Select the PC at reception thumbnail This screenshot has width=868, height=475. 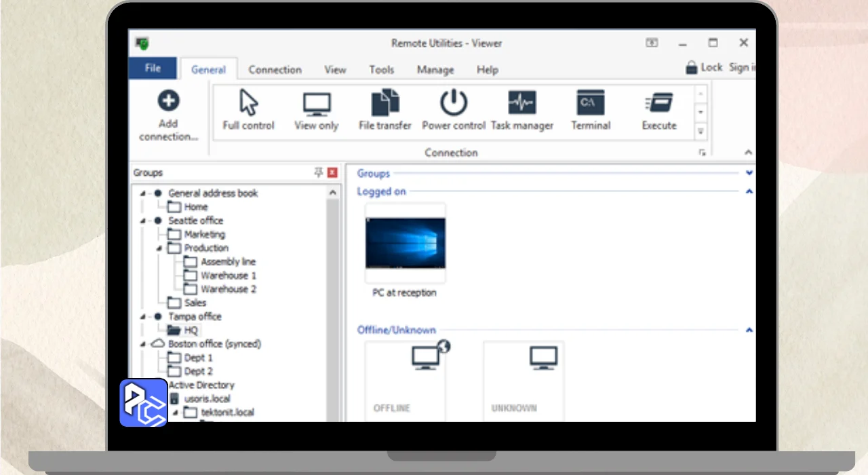(x=405, y=244)
